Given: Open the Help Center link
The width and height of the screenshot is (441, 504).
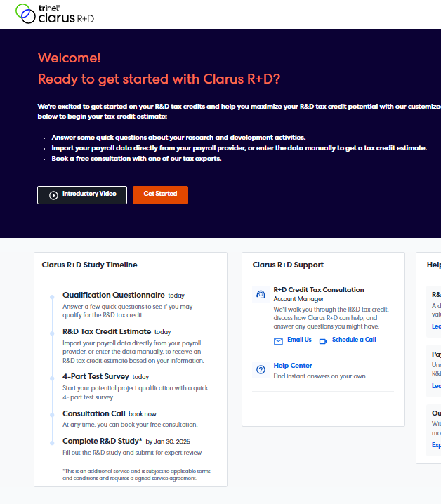Looking at the screenshot, I should [x=293, y=366].
